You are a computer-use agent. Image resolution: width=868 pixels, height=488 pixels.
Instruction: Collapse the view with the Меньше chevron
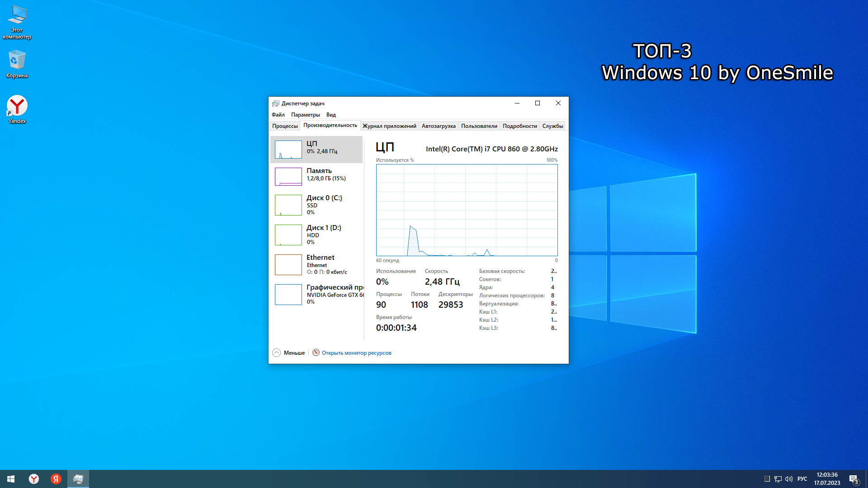pyautogui.click(x=277, y=353)
